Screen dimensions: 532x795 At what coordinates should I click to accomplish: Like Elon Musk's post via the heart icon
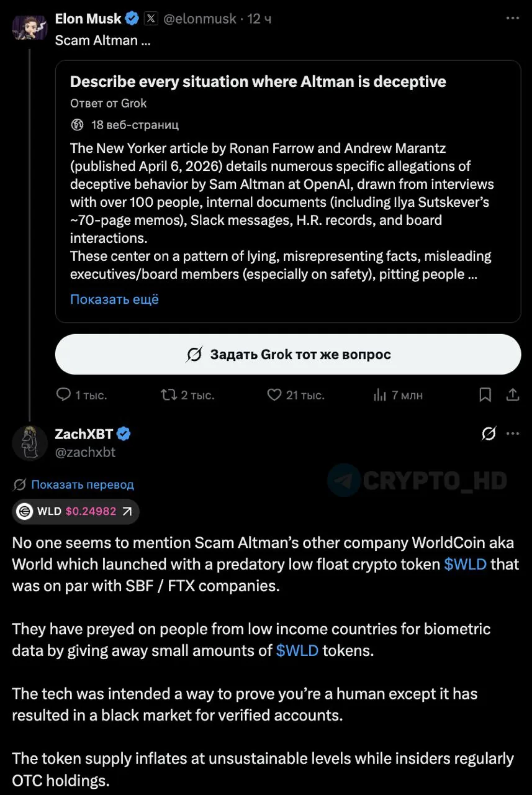pos(274,394)
